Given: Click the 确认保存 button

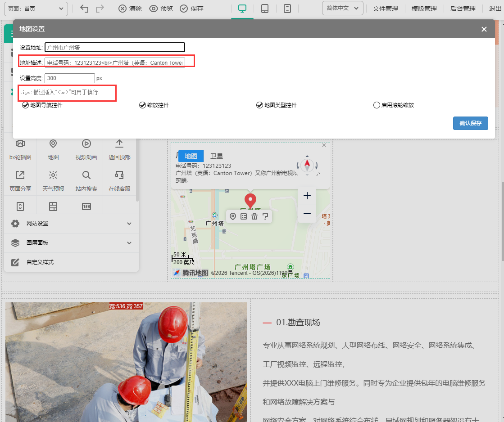Looking at the screenshot, I should pyautogui.click(x=471, y=123).
